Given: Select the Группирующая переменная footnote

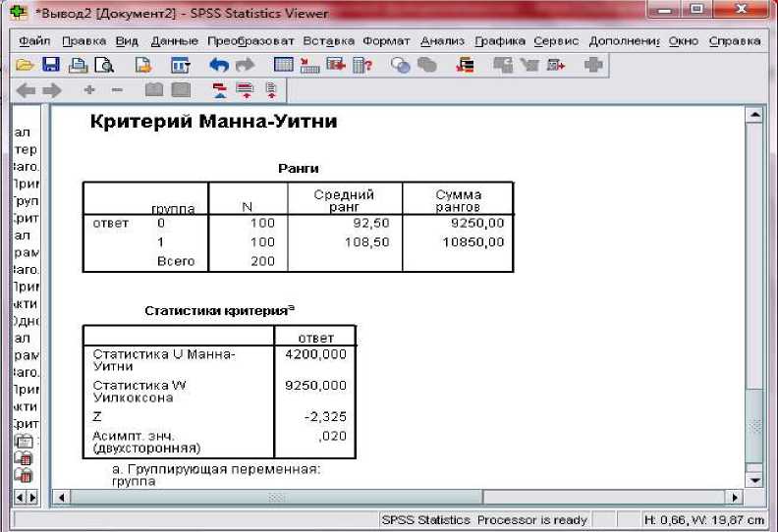Looking at the screenshot, I should tap(216, 475).
